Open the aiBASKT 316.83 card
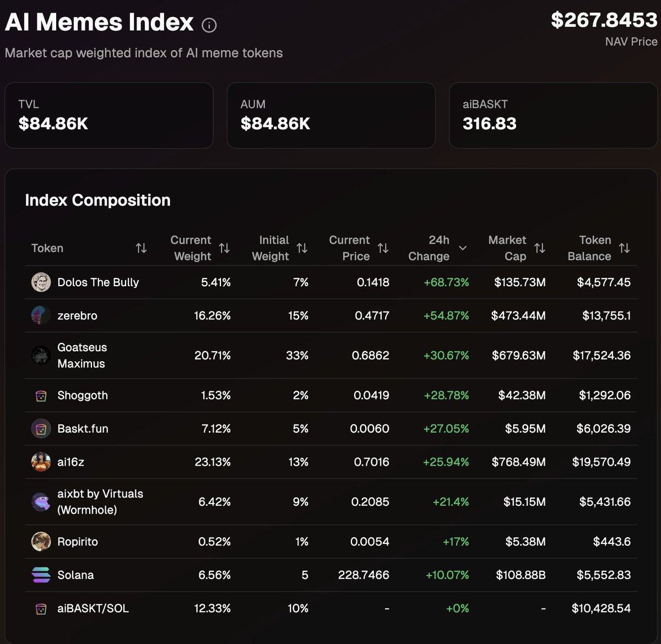 [x=554, y=116]
